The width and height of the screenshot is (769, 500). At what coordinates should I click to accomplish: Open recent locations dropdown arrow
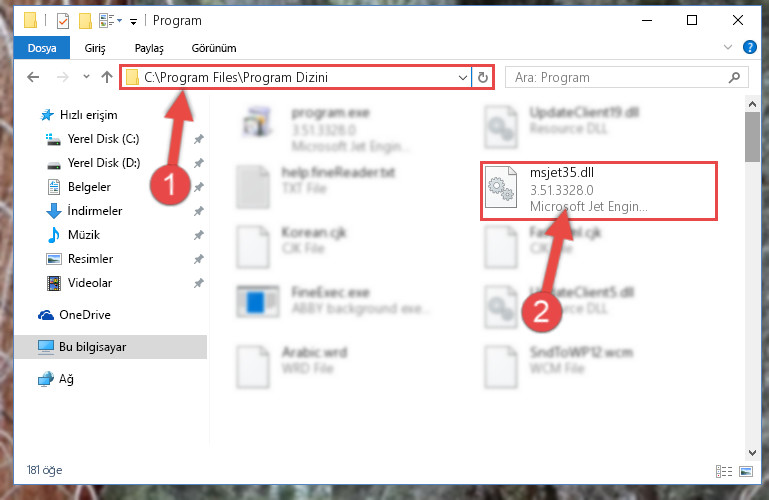86,77
